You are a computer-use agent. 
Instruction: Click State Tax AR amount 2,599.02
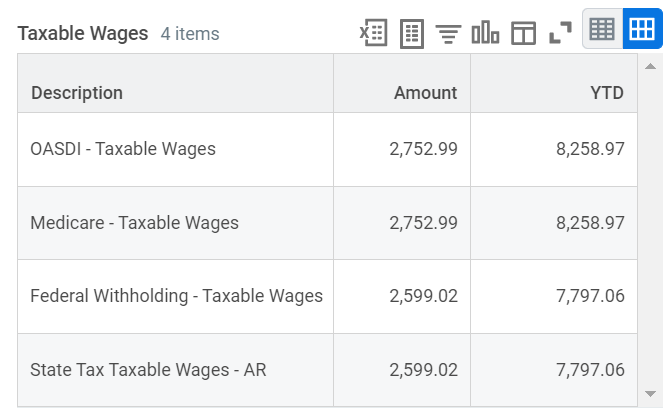click(423, 370)
